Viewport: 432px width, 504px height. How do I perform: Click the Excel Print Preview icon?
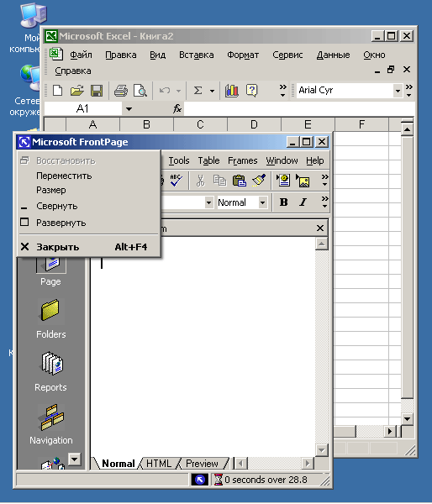click(x=140, y=91)
